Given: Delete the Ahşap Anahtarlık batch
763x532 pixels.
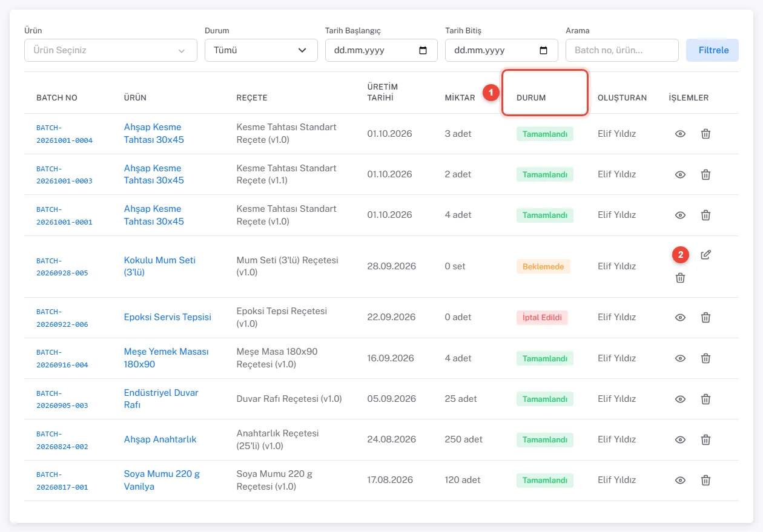Looking at the screenshot, I should click(x=705, y=439).
